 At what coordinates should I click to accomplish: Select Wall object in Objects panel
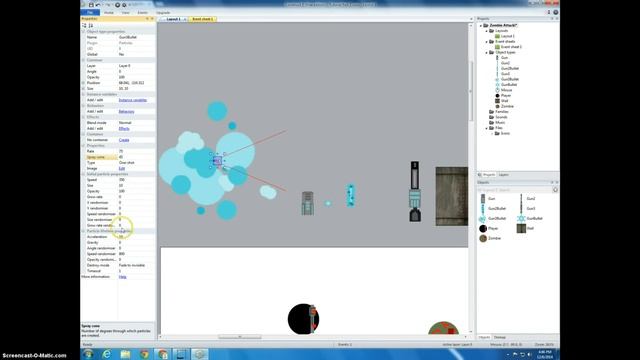(x=525, y=229)
